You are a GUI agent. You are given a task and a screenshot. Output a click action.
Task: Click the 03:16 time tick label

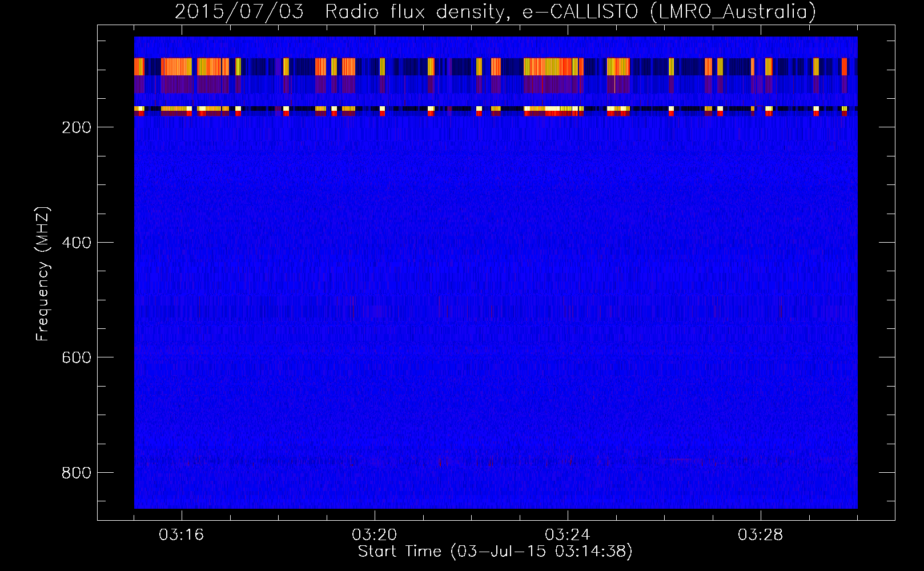pos(182,535)
